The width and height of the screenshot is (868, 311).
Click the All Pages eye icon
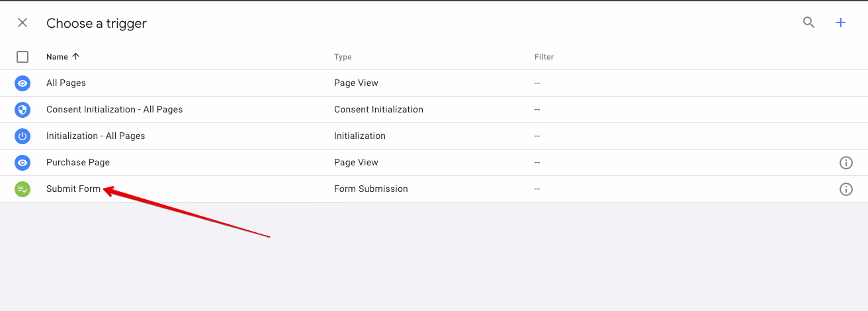(x=22, y=83)
